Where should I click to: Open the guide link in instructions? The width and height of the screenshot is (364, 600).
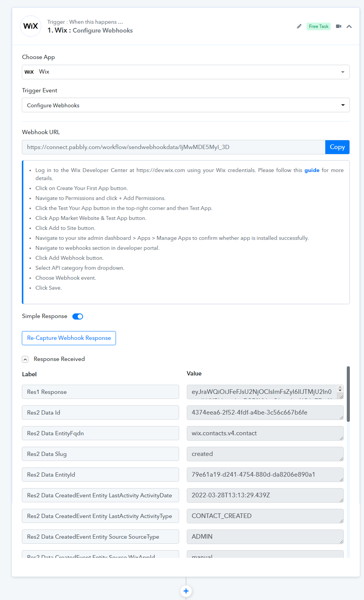coord(312,170)
